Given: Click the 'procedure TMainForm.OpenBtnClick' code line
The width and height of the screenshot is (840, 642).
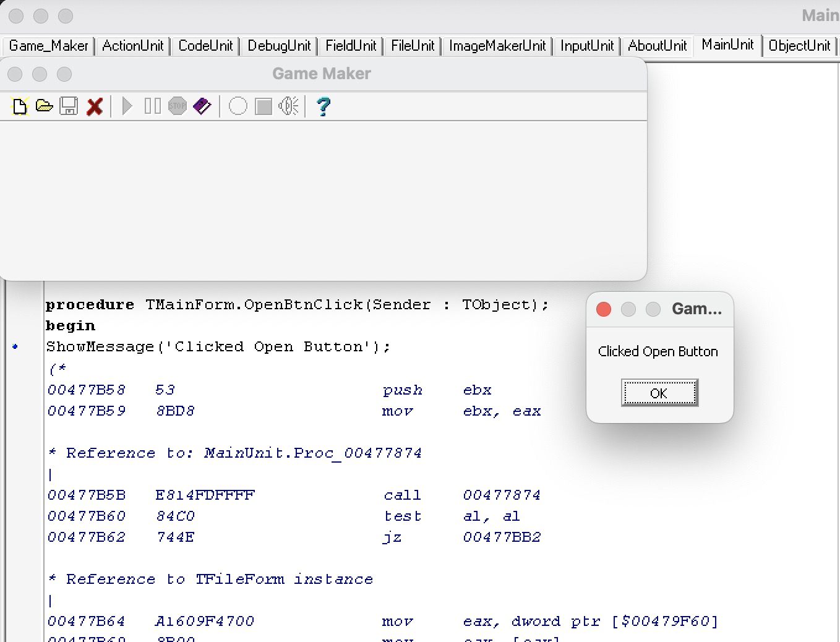Looking at the screenshot, I should click(x=297, y=305).
